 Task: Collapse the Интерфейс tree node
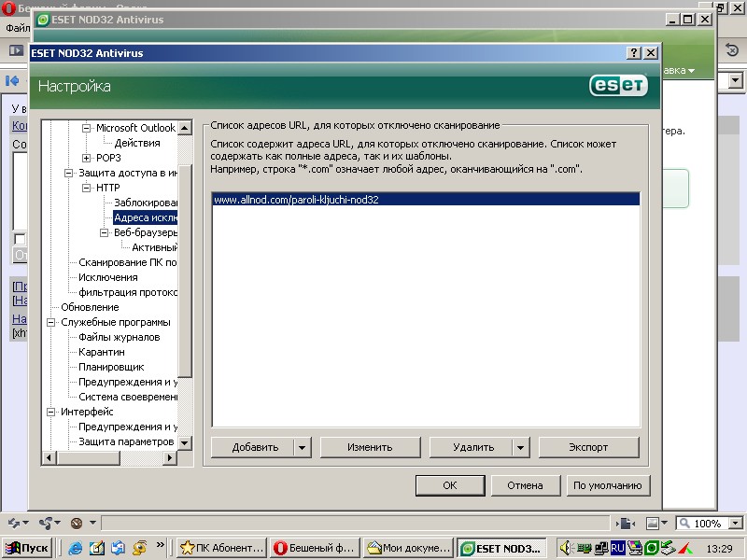(51, 412)
